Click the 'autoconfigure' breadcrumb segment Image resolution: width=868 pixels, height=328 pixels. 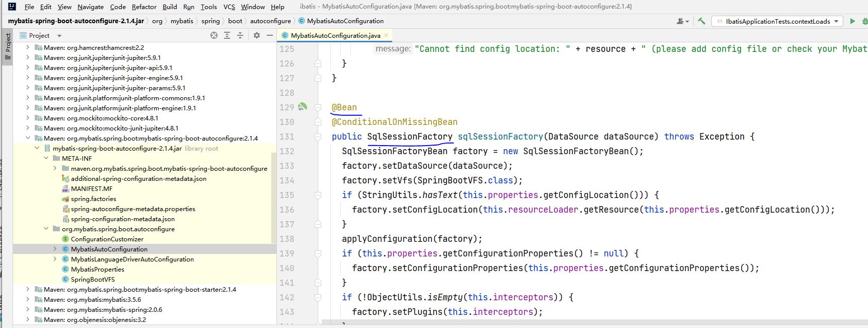coord(270,21)
